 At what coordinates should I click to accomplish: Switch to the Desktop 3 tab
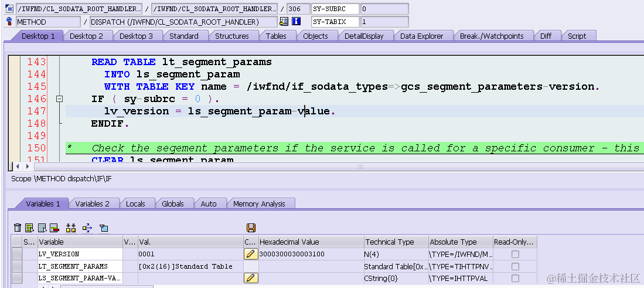coord(136,36)
